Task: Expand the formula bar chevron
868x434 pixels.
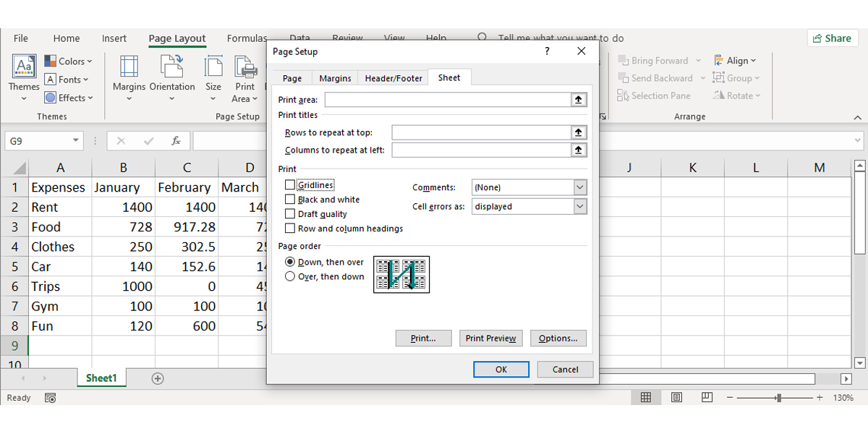Action: (x=858, y=141)
